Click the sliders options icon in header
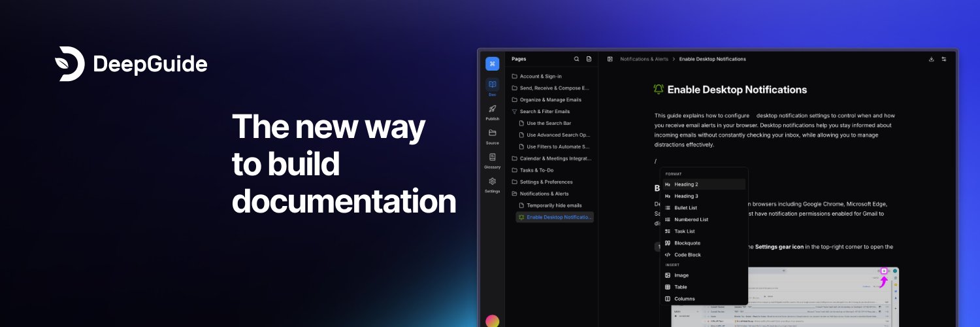This screenshot has width=980, height=327. tap(944, 59)
